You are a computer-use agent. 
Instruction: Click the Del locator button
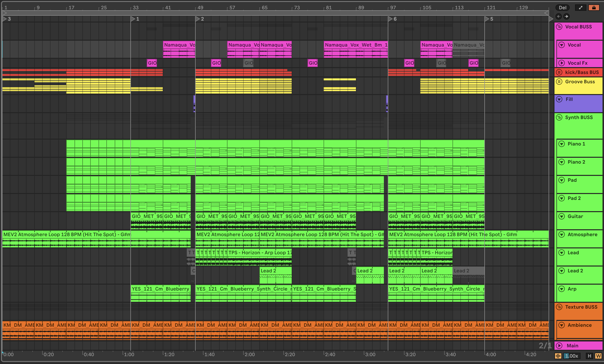click(x=562, y=8)
